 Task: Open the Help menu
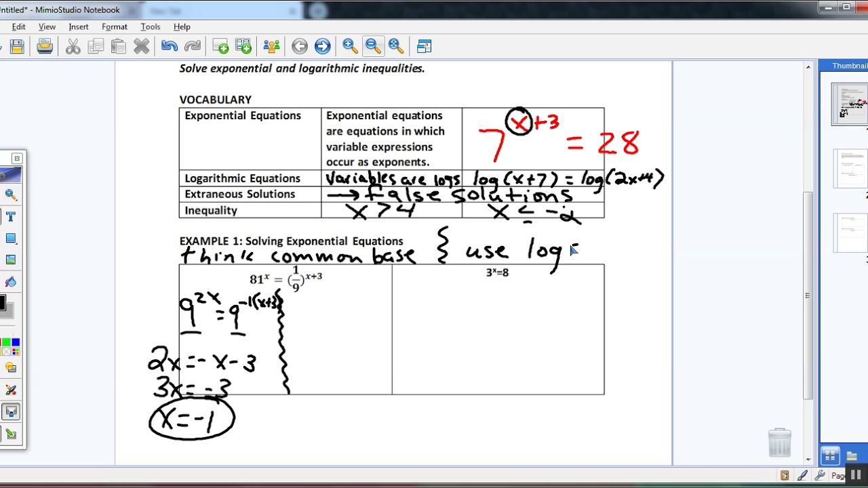pos(182,26)
